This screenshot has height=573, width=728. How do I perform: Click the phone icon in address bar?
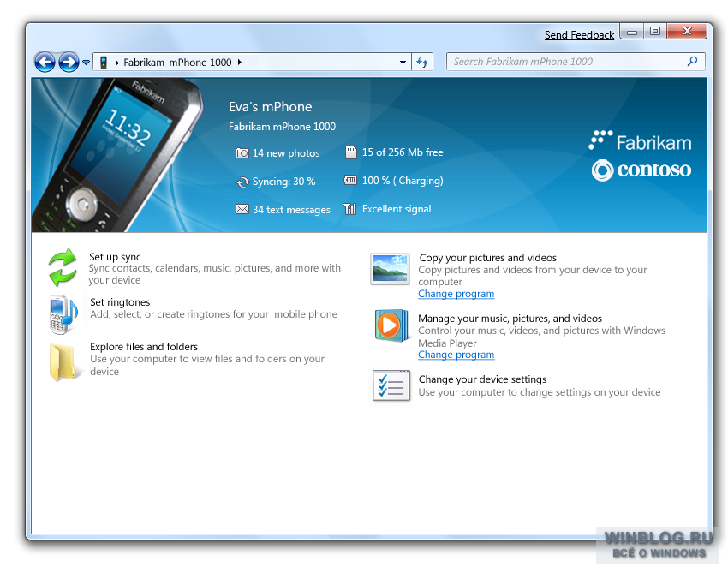[x=104, y=63]
